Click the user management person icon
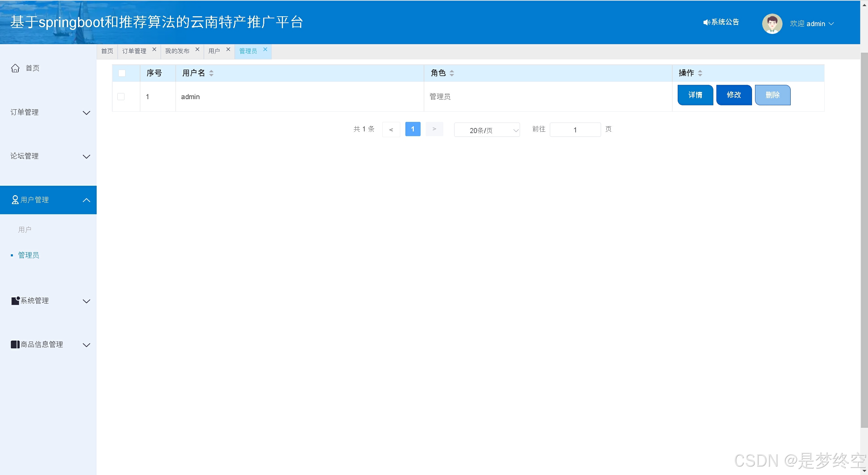The width and height of the screenshot is (868, 475). coord(15,200)
